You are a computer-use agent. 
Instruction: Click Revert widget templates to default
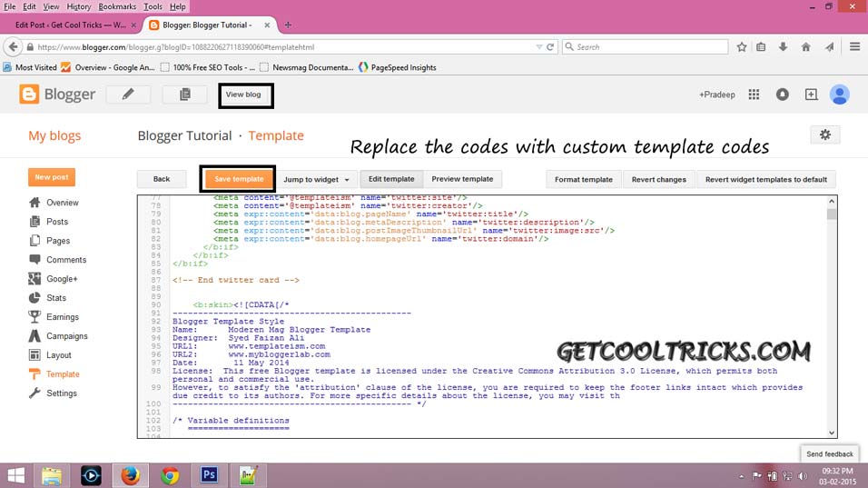[x=766, y=179]
